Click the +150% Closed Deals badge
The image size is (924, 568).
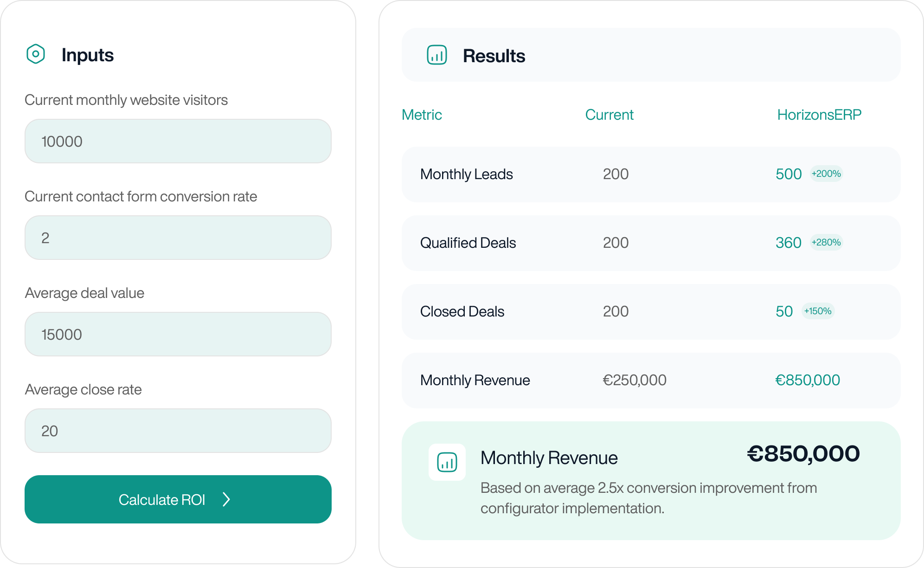(818, 311)
